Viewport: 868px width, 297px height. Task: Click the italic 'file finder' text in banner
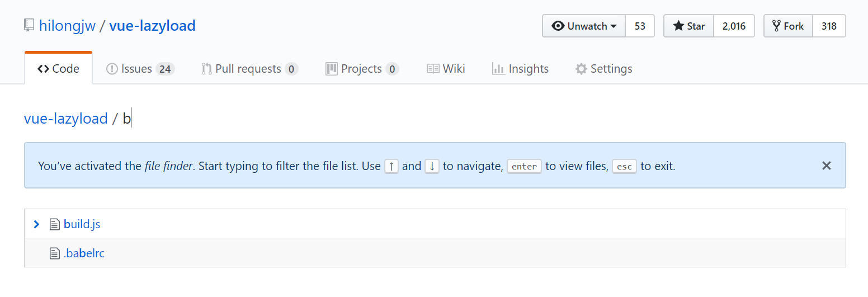pyautogui.click(x=168, y=166)
